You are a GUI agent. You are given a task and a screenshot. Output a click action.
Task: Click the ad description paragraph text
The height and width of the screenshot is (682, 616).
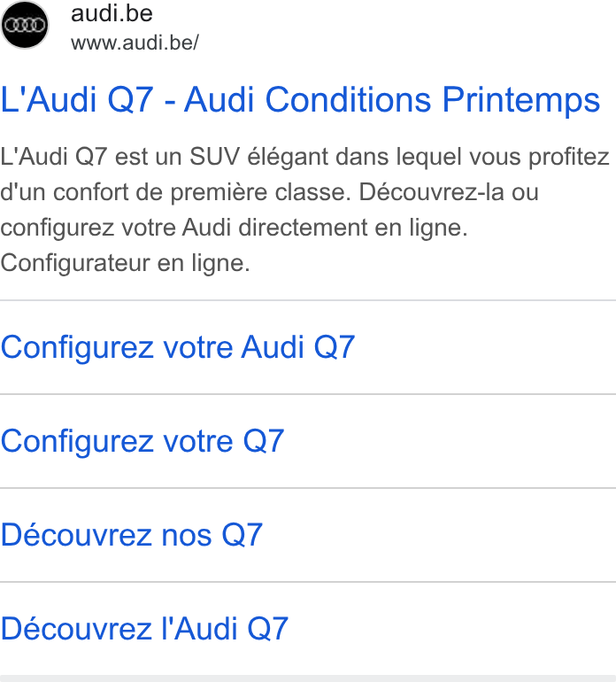(x=304, y=210)
